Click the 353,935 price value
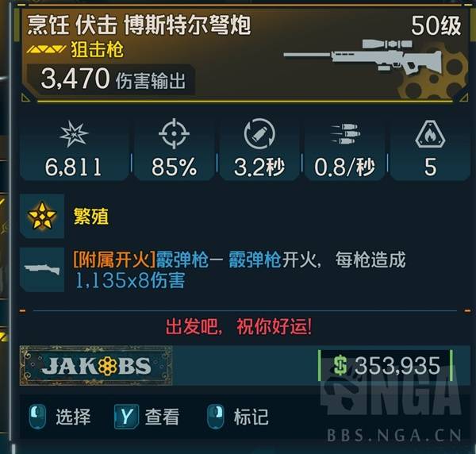The image size is (476, 454). 397,365
